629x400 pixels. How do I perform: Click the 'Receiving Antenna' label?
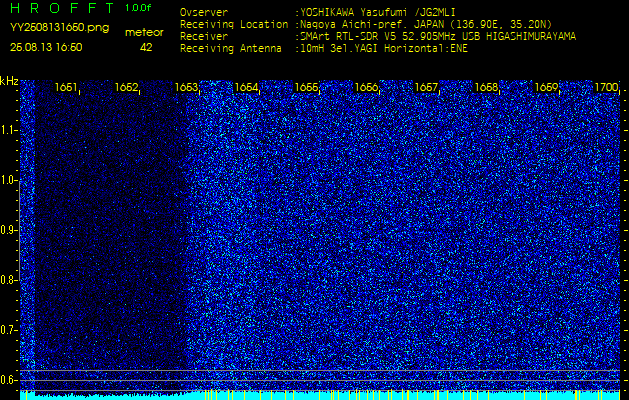231,49
